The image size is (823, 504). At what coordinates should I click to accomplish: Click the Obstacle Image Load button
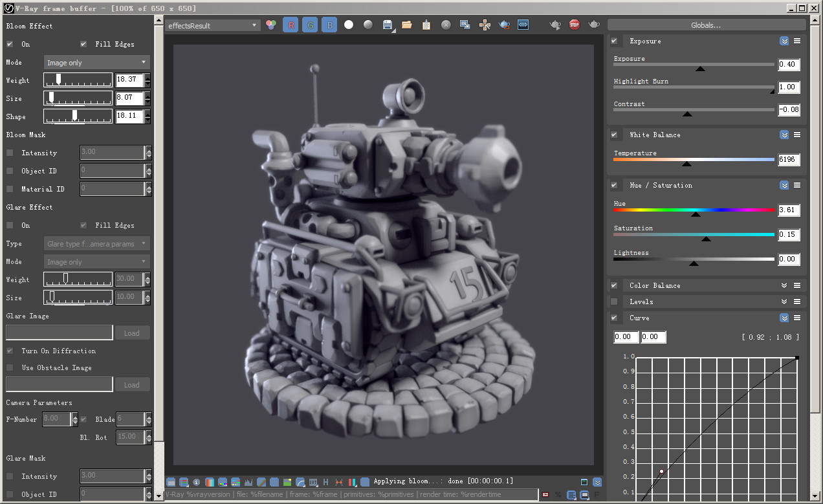(x=132, y=384)
